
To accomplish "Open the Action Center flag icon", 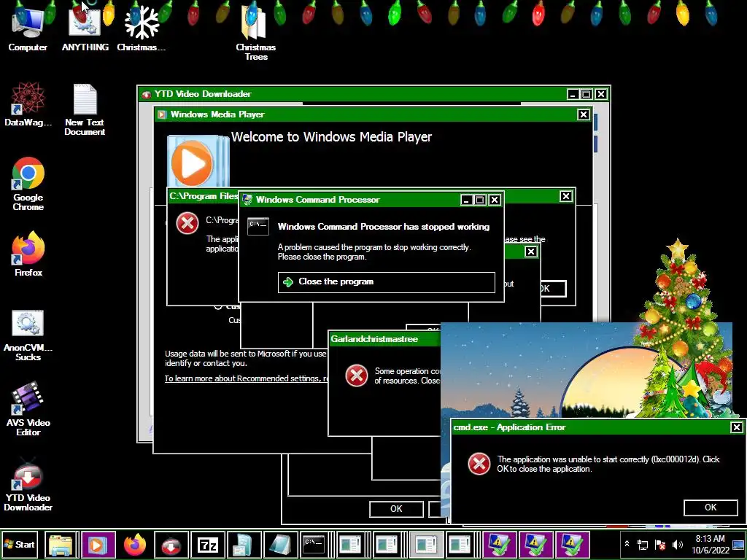I will click(x=659, y=544).
